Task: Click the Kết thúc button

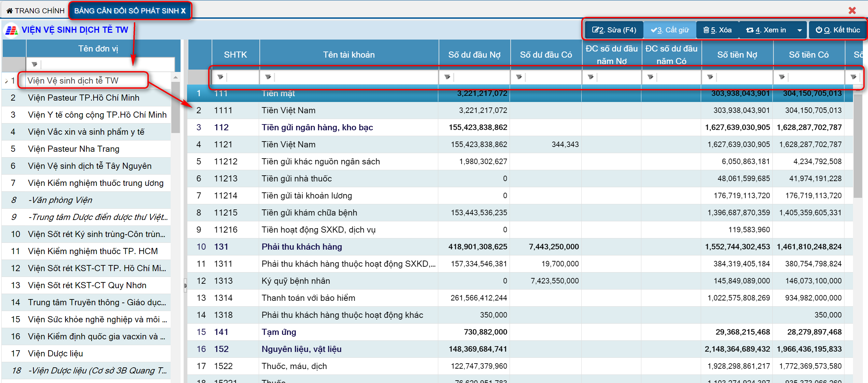Action: (x=838, y=30)
